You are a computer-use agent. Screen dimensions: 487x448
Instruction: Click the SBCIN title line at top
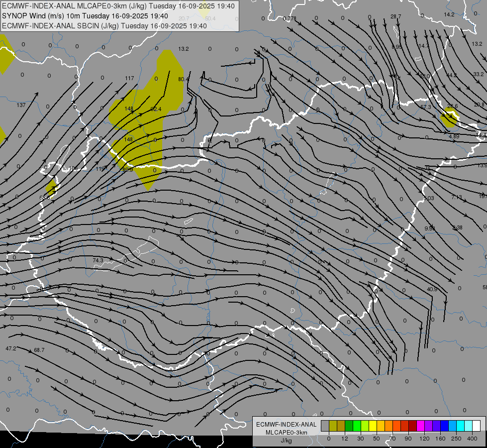[x=104, y=26]
